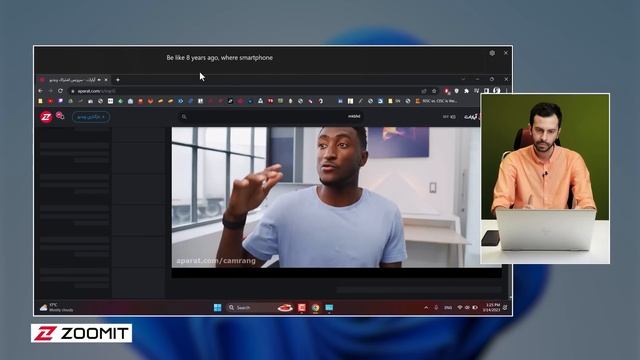
Task: Click the microphone tray icon
Action: click(436, 307)
